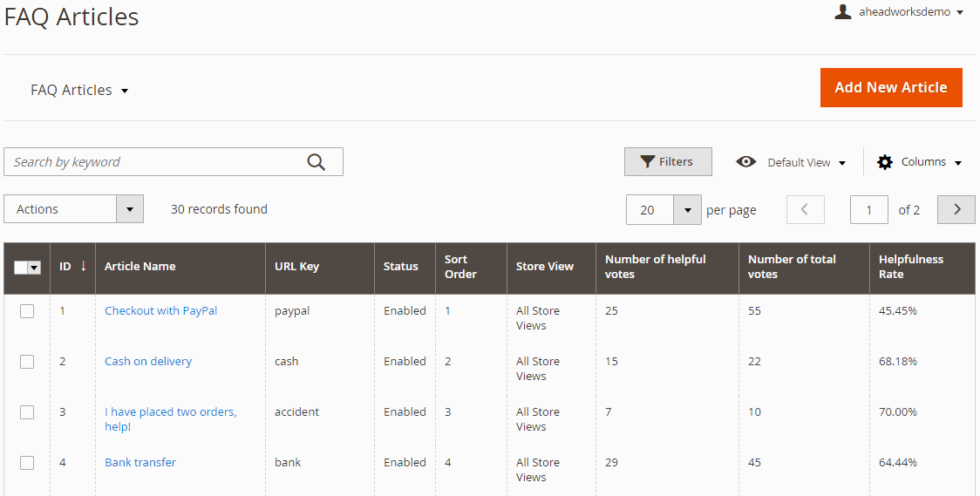Screen dimensions: 980x496
Task: Go to next page arrow
Action: [x=956, y=210]
